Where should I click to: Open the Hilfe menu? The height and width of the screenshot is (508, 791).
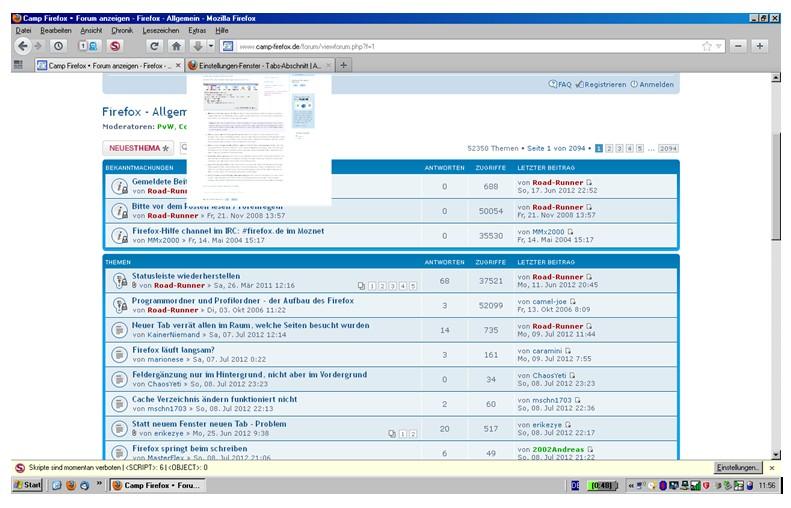tap(222, 30)
